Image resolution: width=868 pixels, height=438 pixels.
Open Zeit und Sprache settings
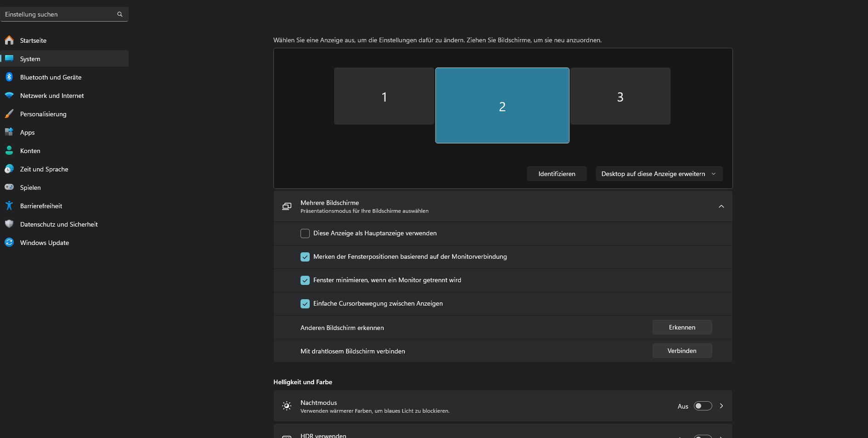point(64,169)
